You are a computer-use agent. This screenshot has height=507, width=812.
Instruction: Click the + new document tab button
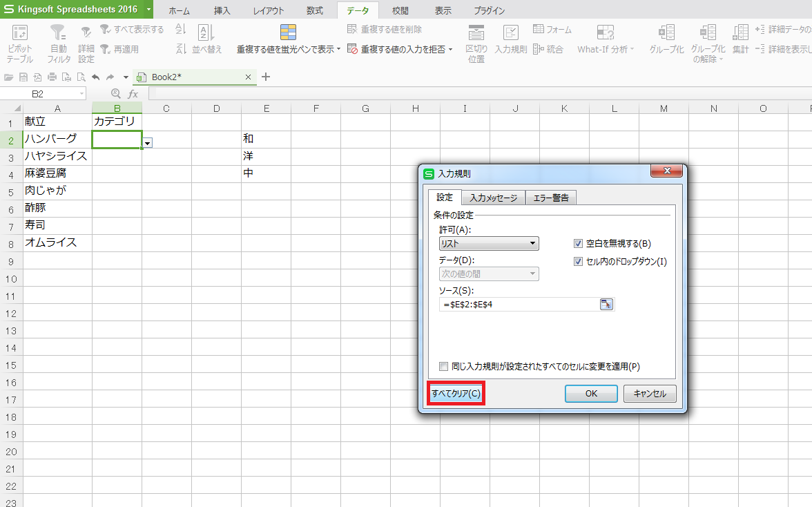pyautogui.click(x=266, y=77)
